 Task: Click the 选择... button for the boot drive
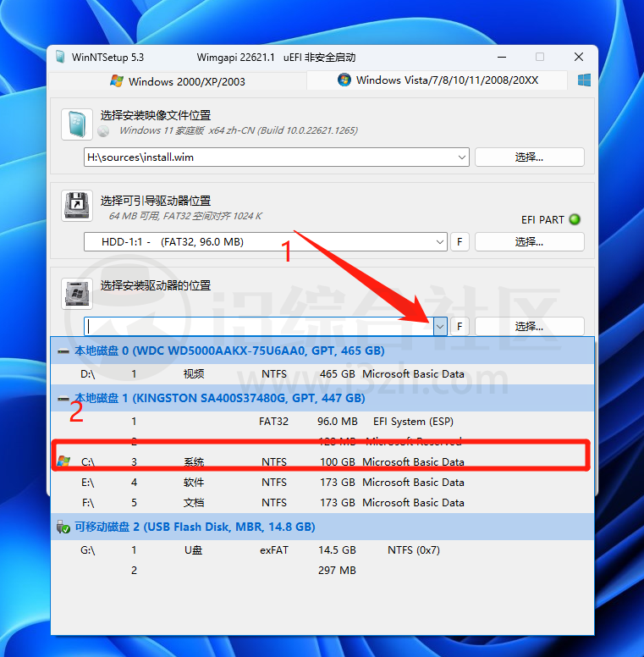click(529, 242)
